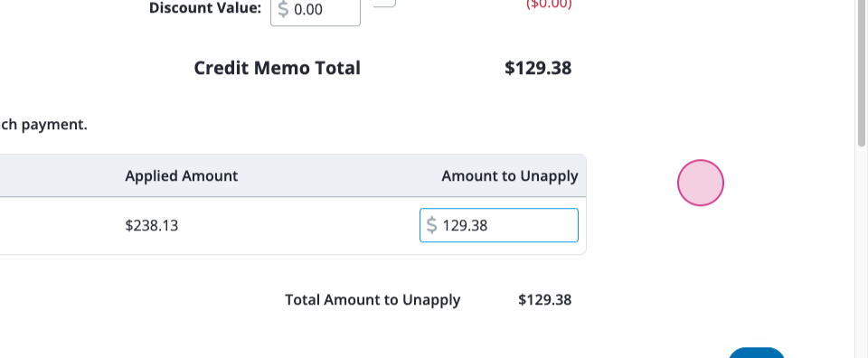
Task: Click the red ($0.00) discount amount
Action: [549, 5]
